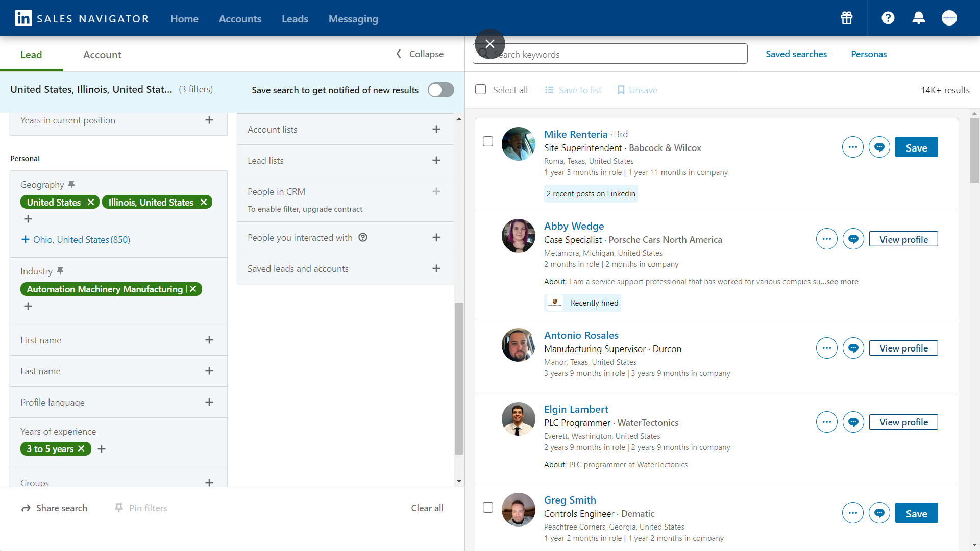Remove the Illinois, United States geography filter
This screenshot has width=980, height=551.
[x=204, y=203]
